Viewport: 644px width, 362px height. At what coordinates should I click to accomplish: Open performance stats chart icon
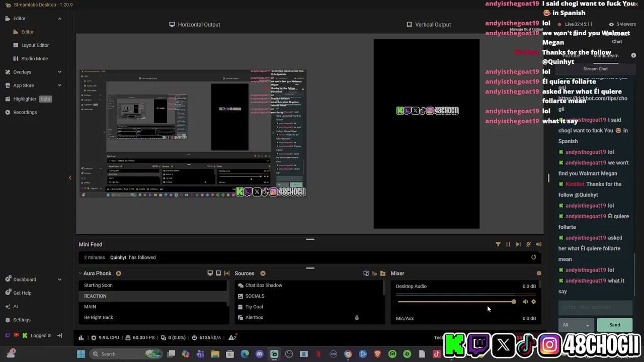[x=80, y=337]
